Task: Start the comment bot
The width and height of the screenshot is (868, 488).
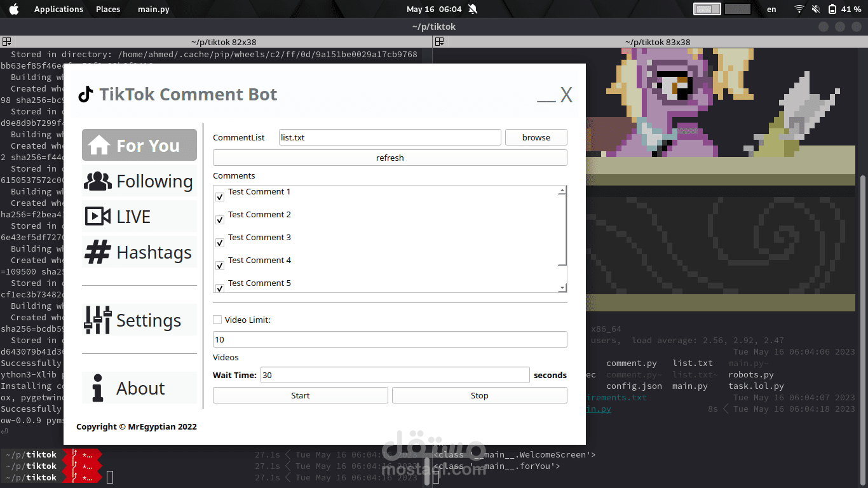Action: click(x=301, y=395)
